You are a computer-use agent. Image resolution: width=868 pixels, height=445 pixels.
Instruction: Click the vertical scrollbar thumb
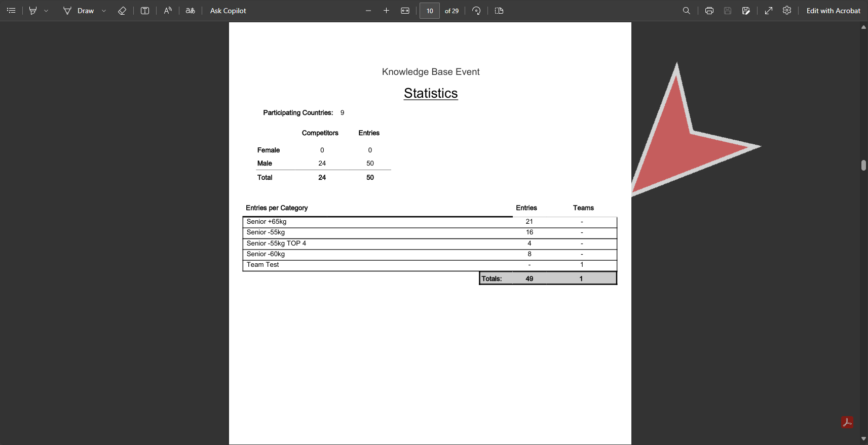click(863, 166)
